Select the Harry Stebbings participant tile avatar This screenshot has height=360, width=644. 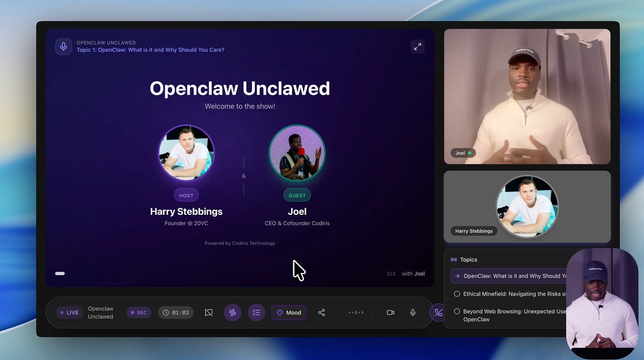527,206
